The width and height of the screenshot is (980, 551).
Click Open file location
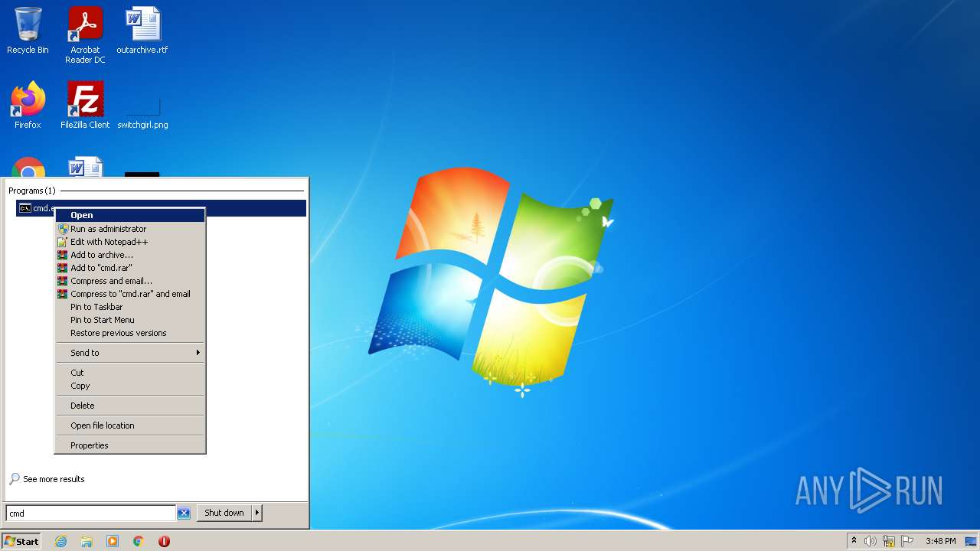pos(130,425)
